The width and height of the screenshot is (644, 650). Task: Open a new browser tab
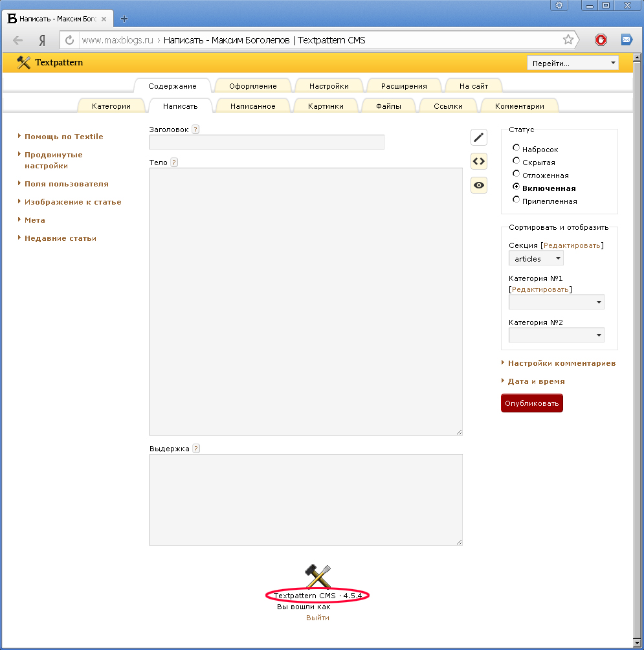pyautogui.click(x=124, y=19)
